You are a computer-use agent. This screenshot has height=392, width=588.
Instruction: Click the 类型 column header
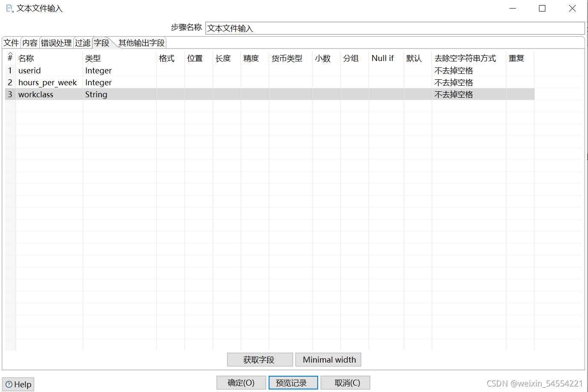click(x=119, y=58)
